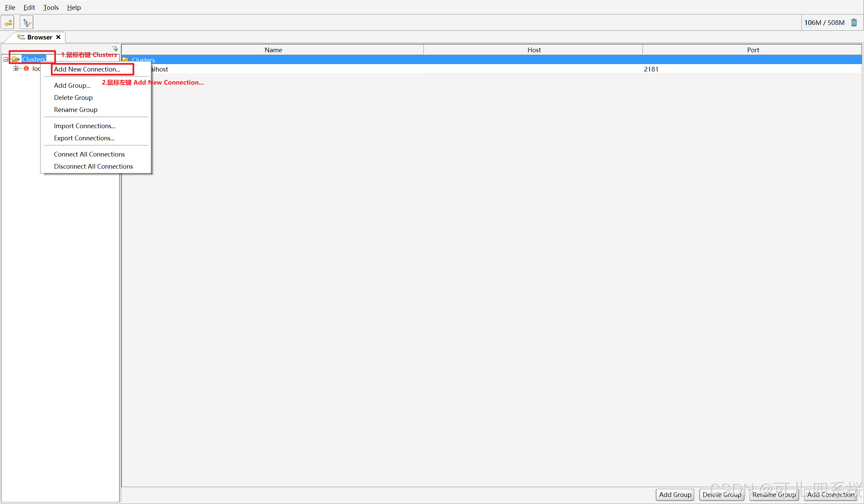Viewport: 864px width, 504px height.
Task: Click the Browser tab's tree icon
Action: pos(21,37)
